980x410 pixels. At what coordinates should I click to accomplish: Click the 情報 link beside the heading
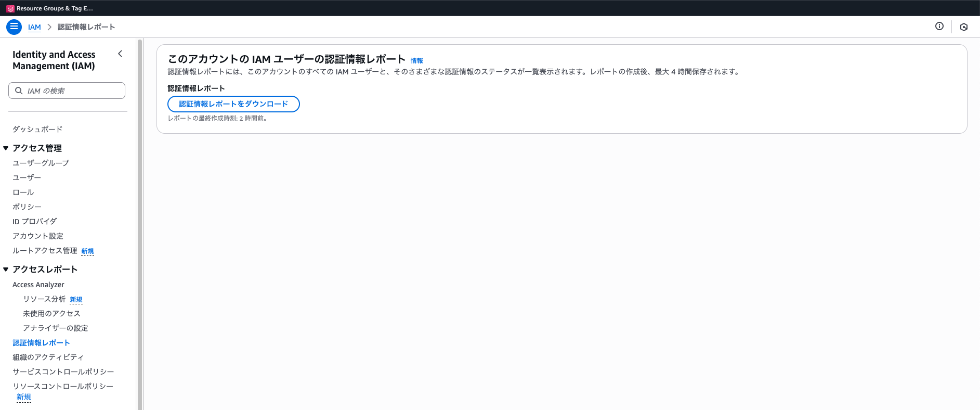click(x=416, y=61)
